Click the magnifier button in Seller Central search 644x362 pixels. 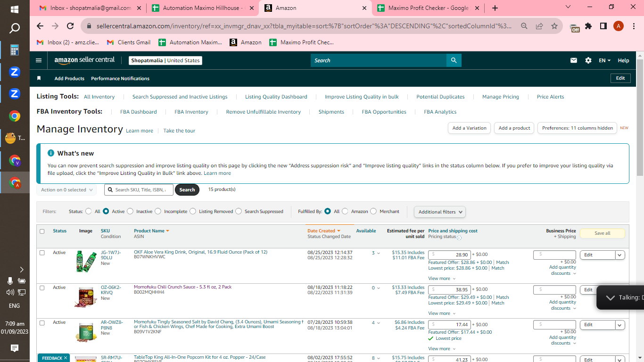(454, 60)
